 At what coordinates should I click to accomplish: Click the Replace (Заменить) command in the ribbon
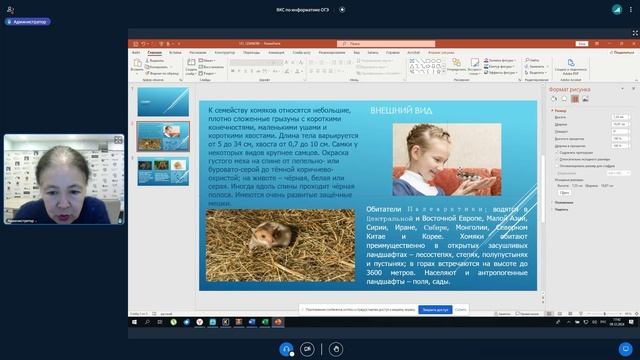pos(535,67)
